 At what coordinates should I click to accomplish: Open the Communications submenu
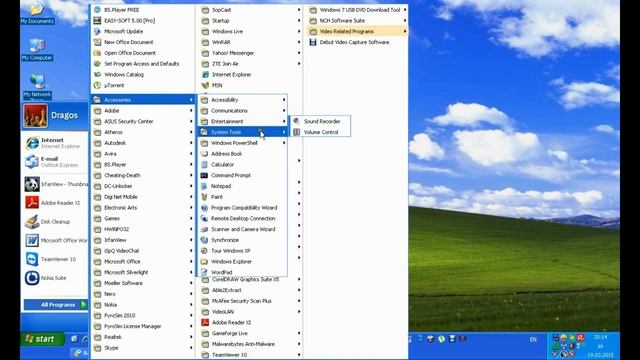(242, 111)
